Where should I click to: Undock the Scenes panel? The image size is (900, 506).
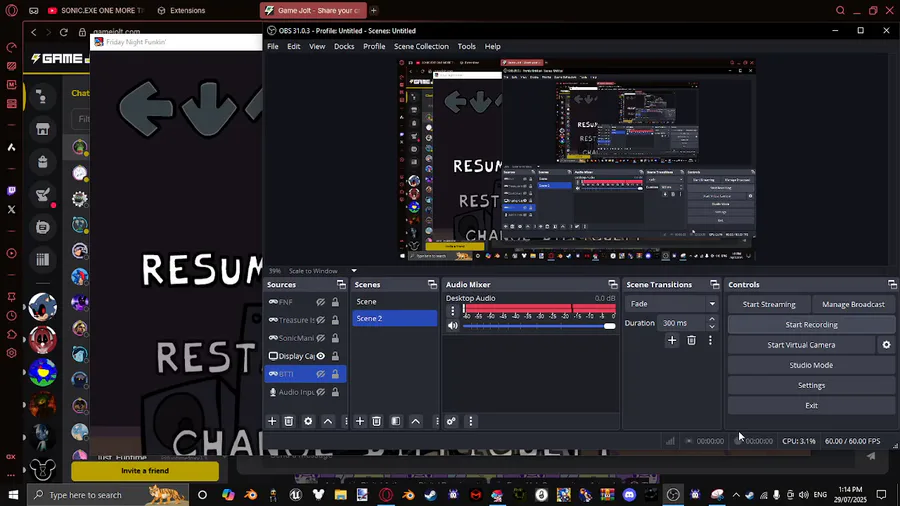coord(432,285)
